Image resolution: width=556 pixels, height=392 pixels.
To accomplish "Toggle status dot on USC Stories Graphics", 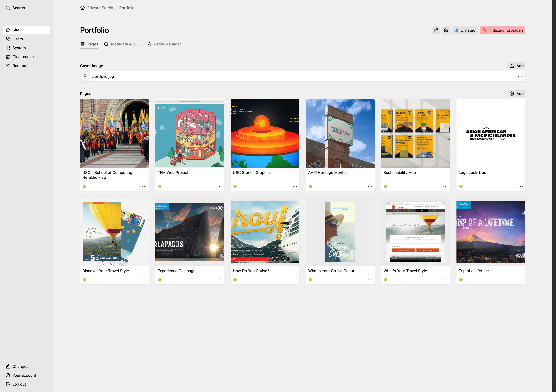I will [235, 186].
